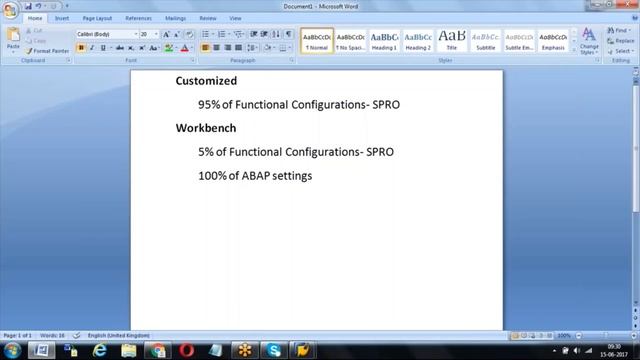Align text to the right
The height and width of the screenshot is (360, 640).
point(227,48)
